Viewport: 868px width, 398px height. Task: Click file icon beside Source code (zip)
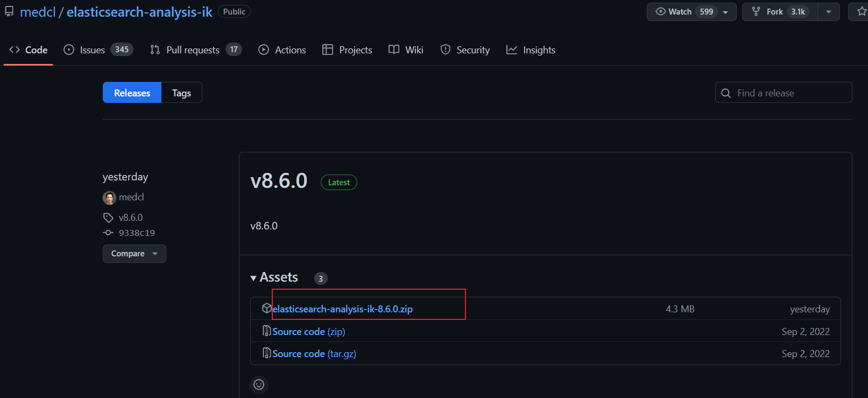pyautogui.click(x=266, y=331)
